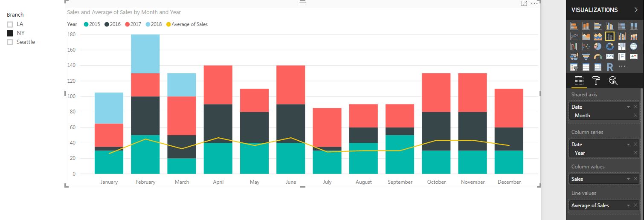
Task: Click the 2017 red legend swatch
Action: 127,24
